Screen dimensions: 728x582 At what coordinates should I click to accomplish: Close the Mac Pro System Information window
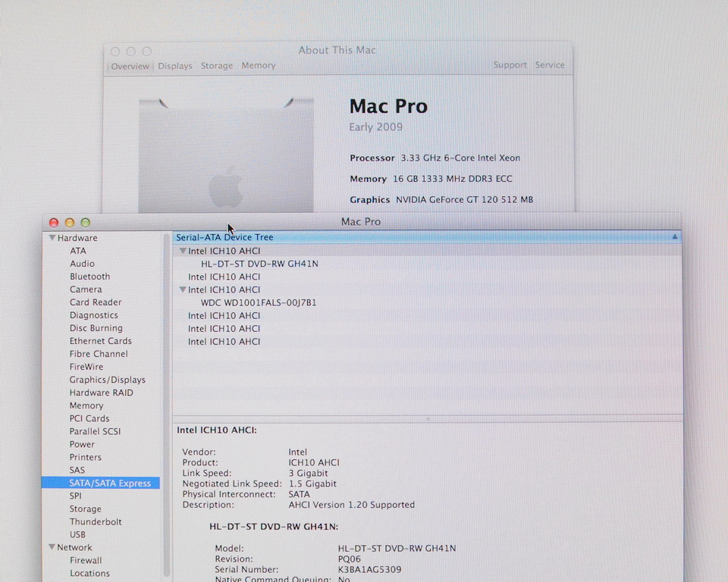[x=54, y=222]
